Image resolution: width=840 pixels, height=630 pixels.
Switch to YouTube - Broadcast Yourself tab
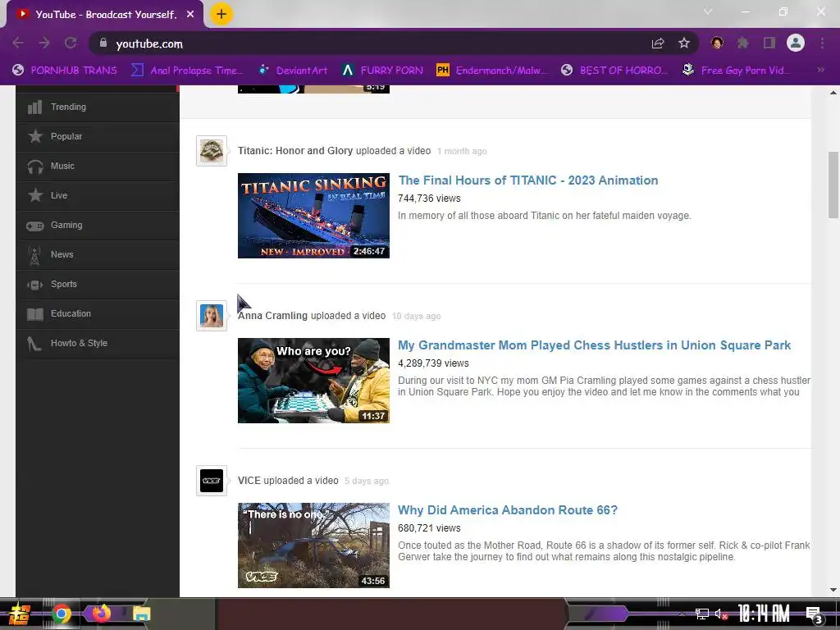(106, 15)
